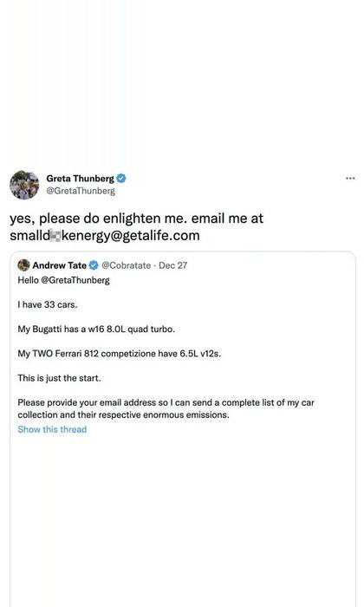Screen dimensions: 364x607
Task: Click the Ferrari 812 competizione line
Action: tap(119, 354)
